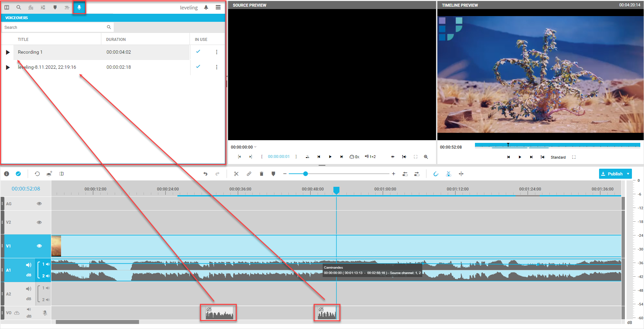
Task: Click the undo arrow in timeline toolbar
Action: pos(205,174)
